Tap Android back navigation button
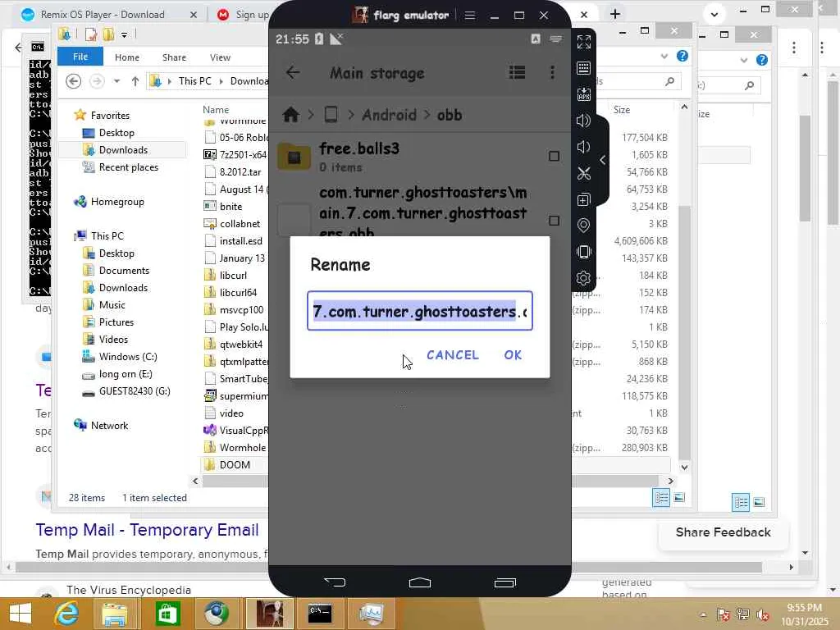Screen dimensions: 840x630 336,582
